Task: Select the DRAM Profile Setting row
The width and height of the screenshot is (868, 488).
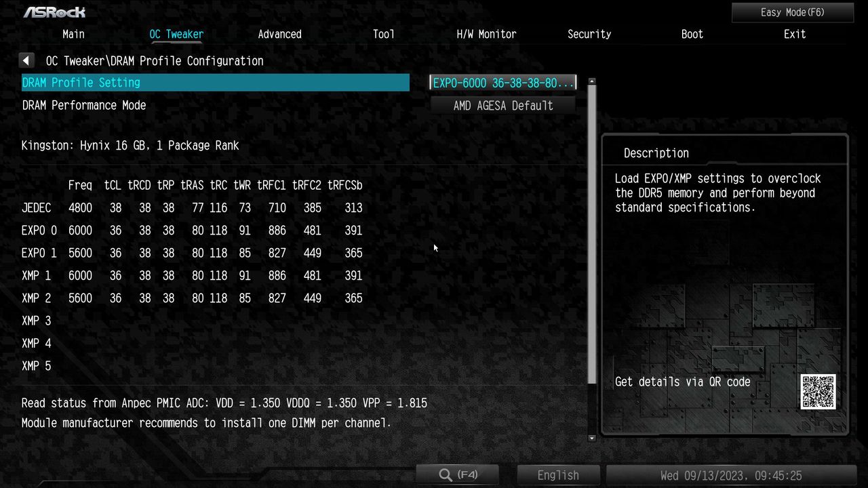Action: tap(216, 83)
